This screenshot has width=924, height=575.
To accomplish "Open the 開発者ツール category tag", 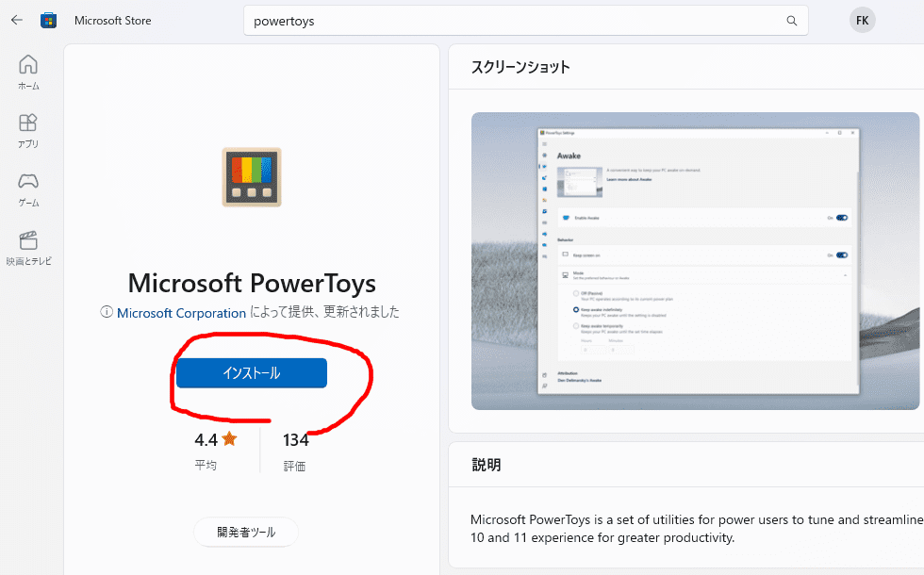I will tap(246, 532).
